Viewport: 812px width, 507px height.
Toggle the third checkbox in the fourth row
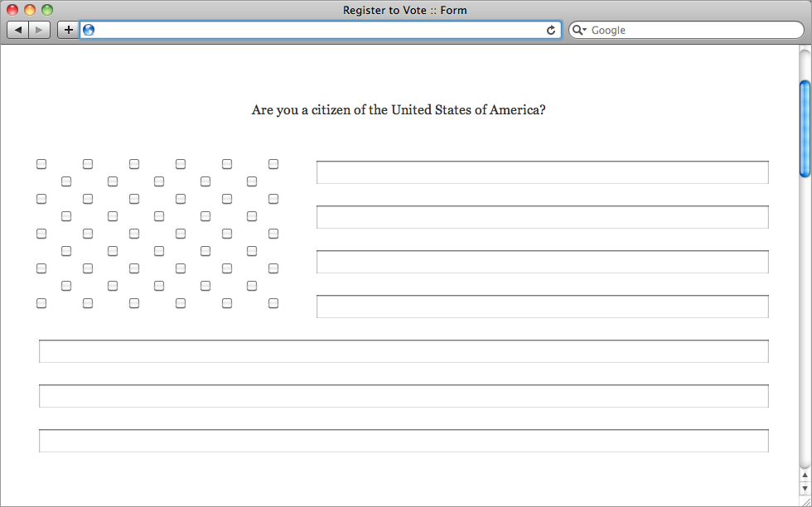pos(159,216)
